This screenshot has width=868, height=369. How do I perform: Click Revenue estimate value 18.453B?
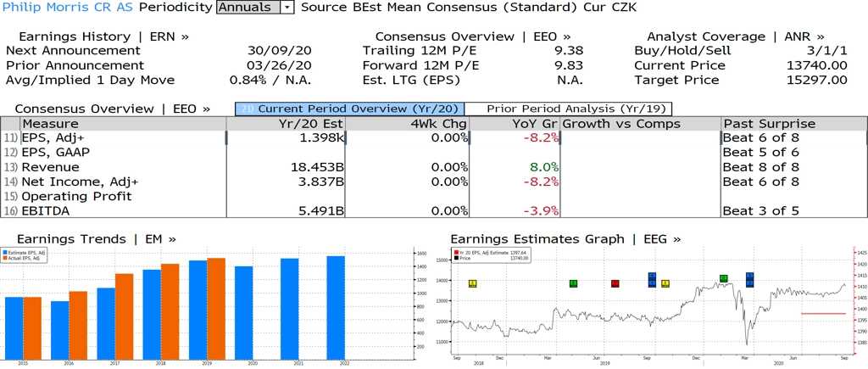click(317, 167)
